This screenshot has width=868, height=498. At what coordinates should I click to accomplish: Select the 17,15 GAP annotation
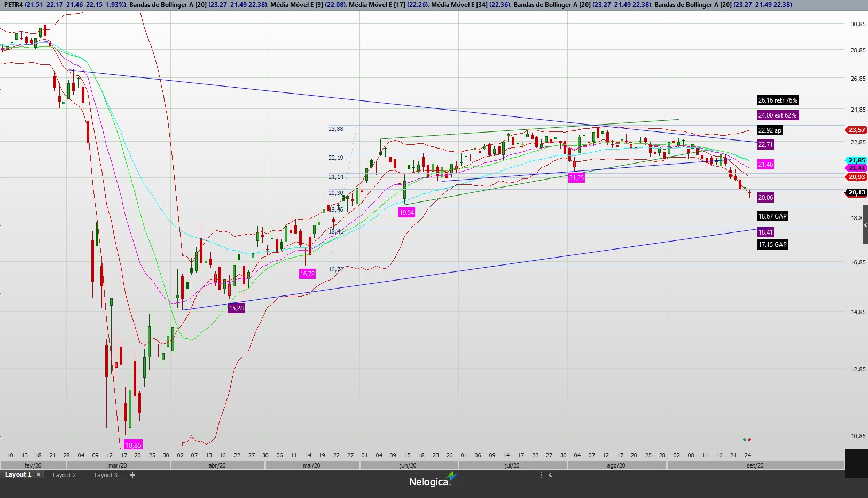pyautogui.click(x=772, y=245)
